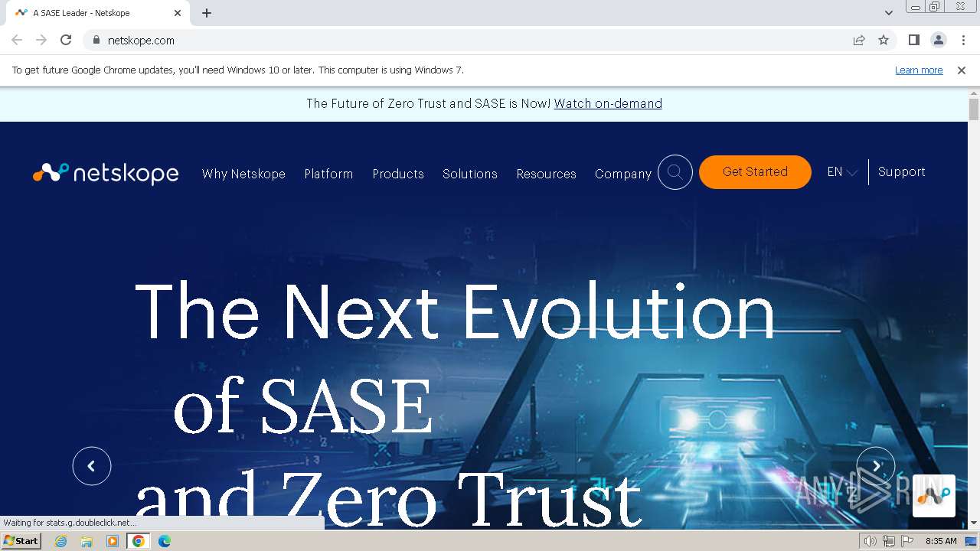Image resolution: width=980 pixels, height=551 pixels.
Task: Open the Netskope chat widget
Action: tap(933, 496)
